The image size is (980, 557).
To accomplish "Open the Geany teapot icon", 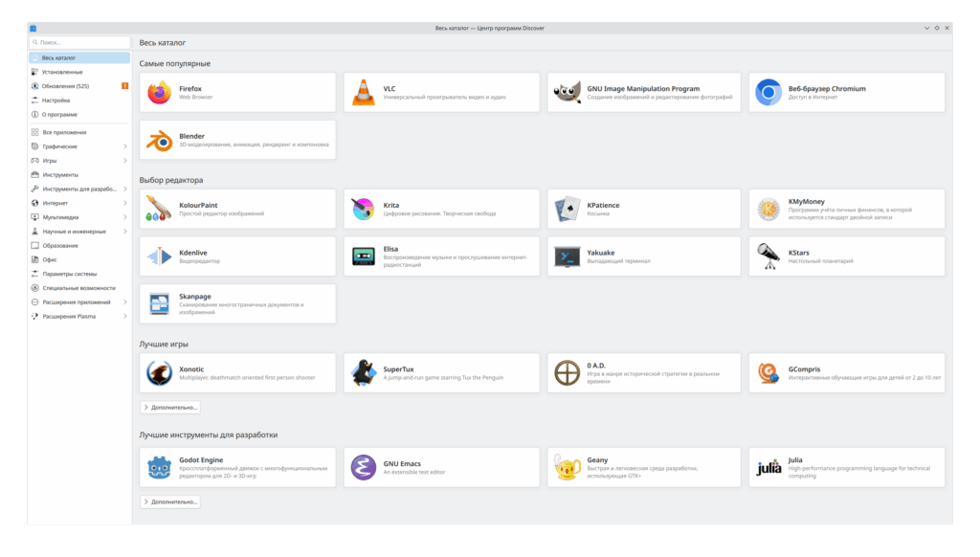I will click(x=567, y=468).
